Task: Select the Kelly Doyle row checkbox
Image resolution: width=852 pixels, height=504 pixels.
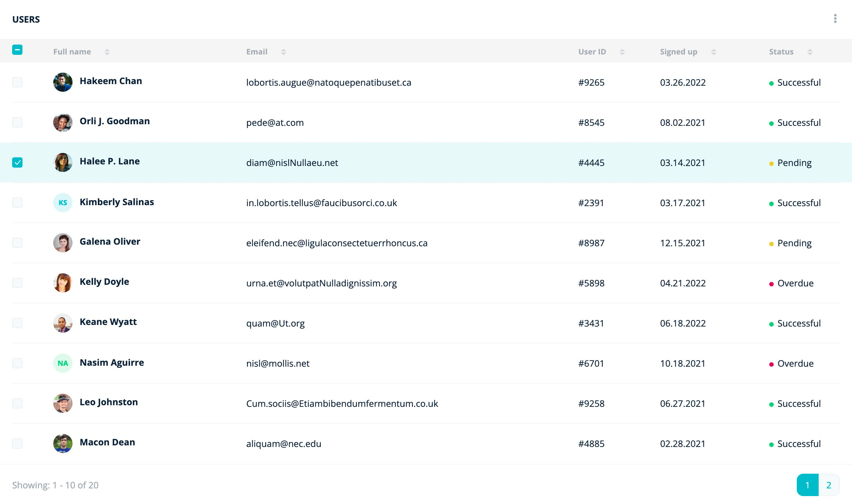Action: coord(17,283)
